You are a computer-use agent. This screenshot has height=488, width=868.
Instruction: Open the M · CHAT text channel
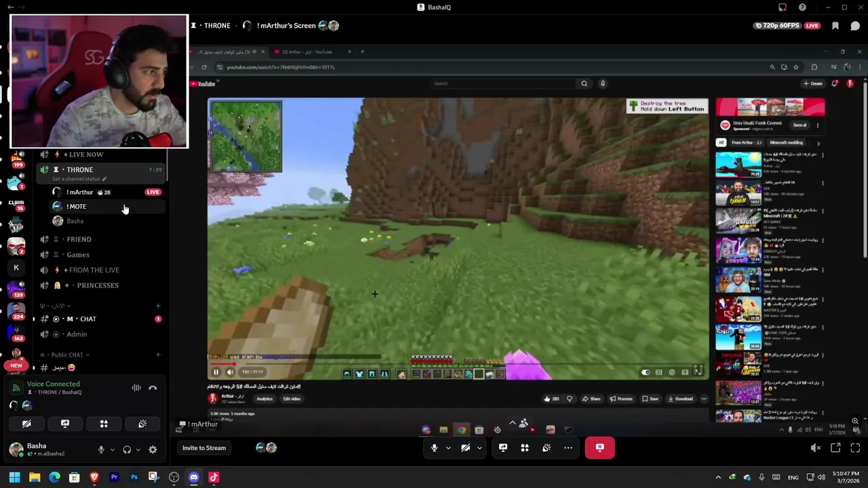100,319
